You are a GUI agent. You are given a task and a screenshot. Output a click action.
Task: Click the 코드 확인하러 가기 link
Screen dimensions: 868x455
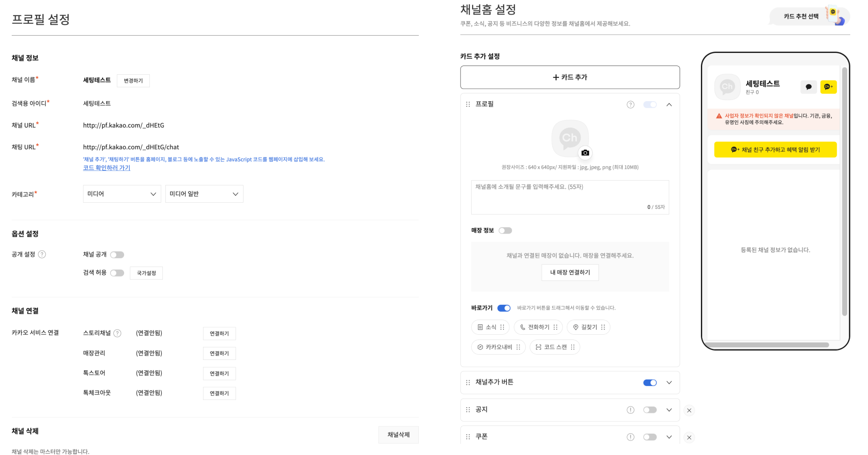pyautogui.click(x=107, y=168)
